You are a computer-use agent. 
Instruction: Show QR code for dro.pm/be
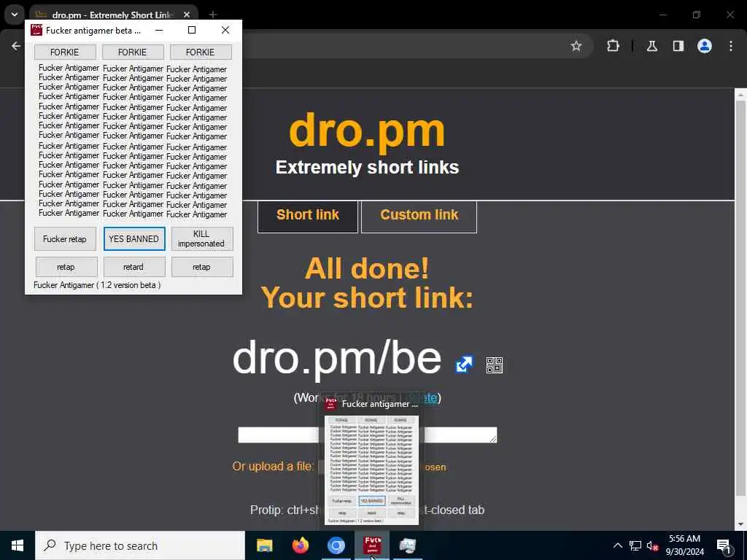495,365
